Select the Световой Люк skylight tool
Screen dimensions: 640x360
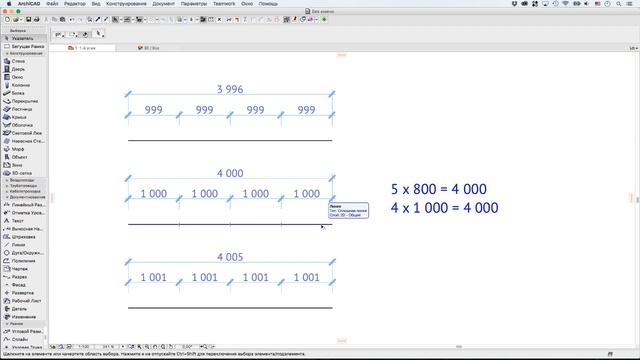[24, 133]
